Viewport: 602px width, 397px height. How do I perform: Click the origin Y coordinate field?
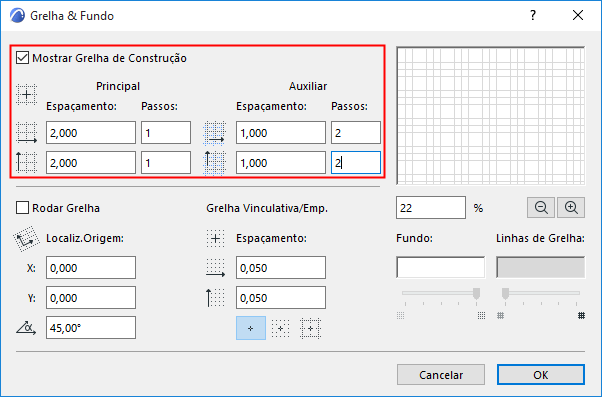pos(91,298)
